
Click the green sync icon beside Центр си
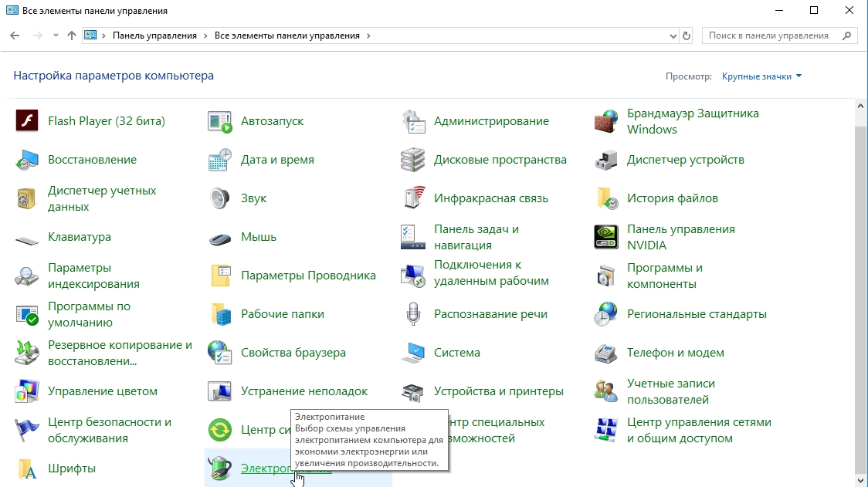tap(220, 430)
